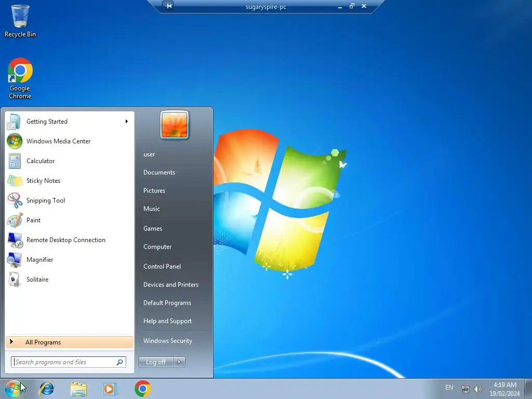Expand Getting Started submenu arrow
This screenshot has width=532, height=399.
(x=127, y=122)
